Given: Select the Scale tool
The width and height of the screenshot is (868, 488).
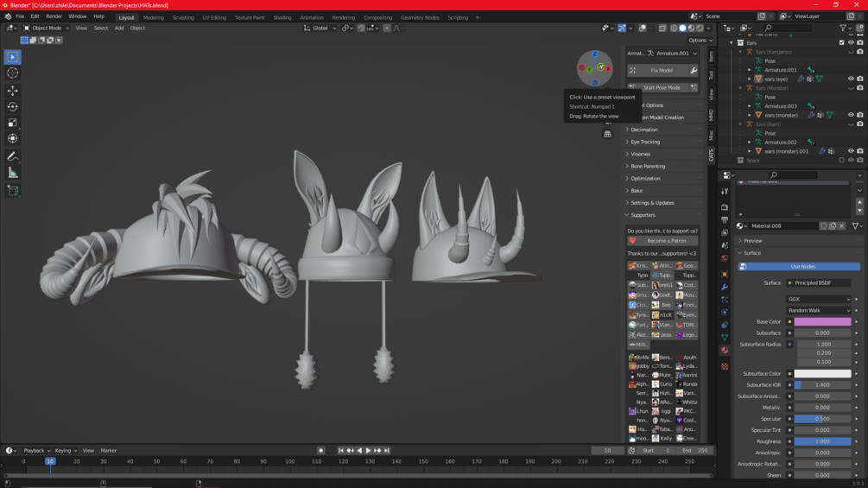Looking at the screenshot, I should click(13, 123).
